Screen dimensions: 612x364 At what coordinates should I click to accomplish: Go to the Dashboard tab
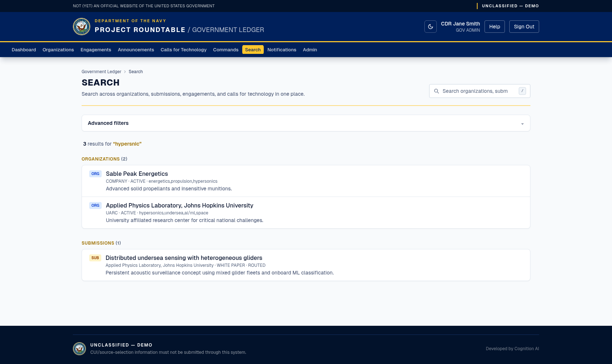(x=24, y=50)
